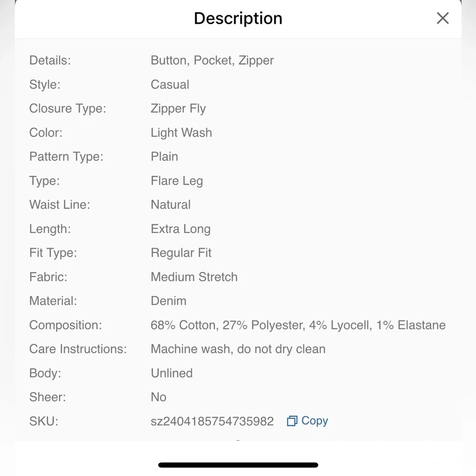Image resolution: width=476 pixels, height=476 pixels.
Task: Click the copy icon beside the SKU
Action: coord(292,421)
